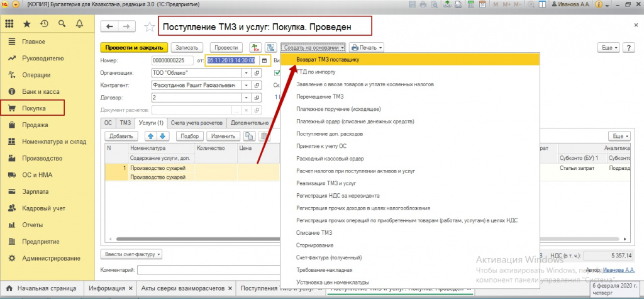
Task: Click the get link icon with green arrow
Action: click(448, 4)
